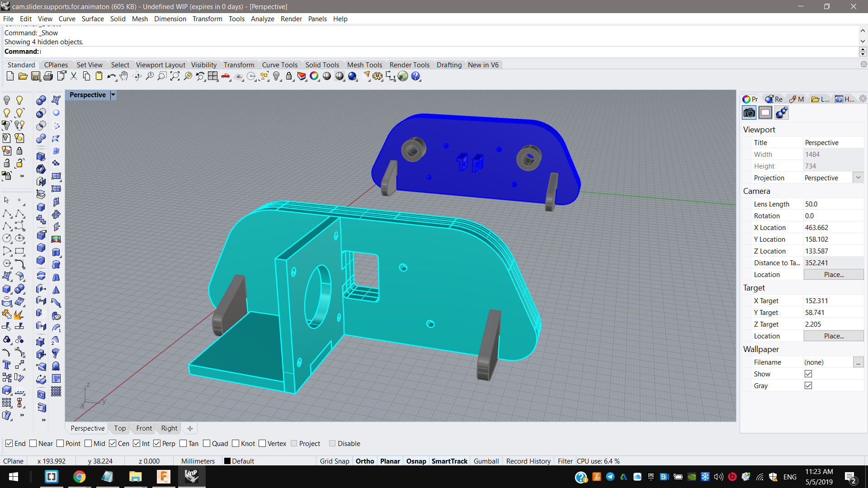The height and width of the screenshot is (488, 868).
Task: Toggle the Mid osnap checkbox
Action: pyautogui.click(x=88, y=444)
